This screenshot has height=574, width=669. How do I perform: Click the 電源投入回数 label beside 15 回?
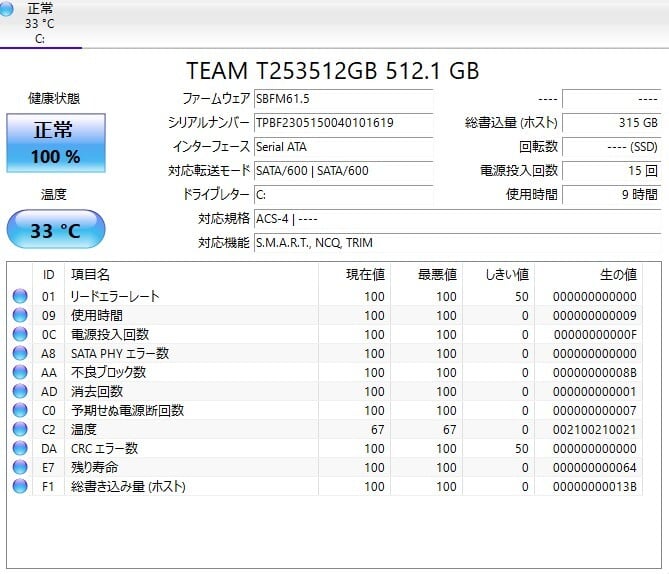click(x=519, y=171)
